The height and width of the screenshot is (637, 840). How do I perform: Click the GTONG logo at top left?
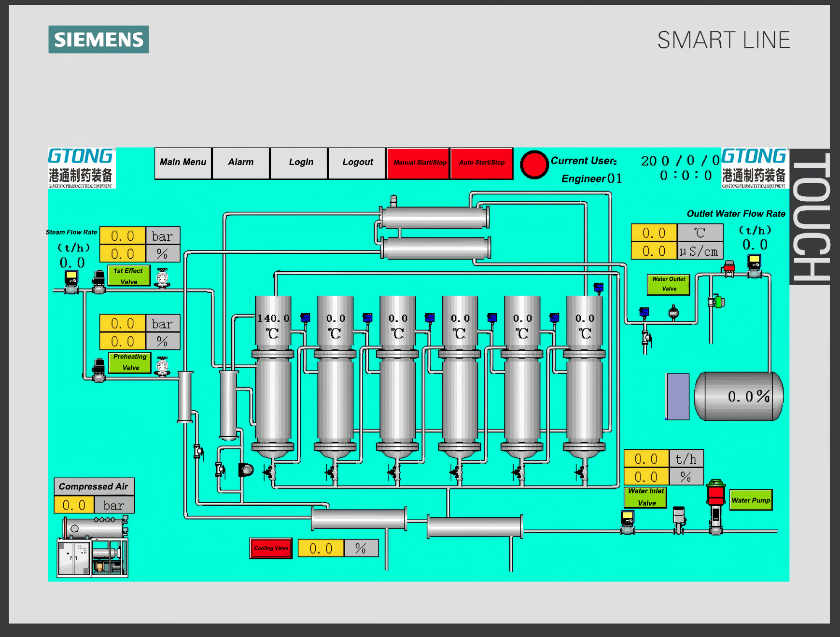coord(82,167)
